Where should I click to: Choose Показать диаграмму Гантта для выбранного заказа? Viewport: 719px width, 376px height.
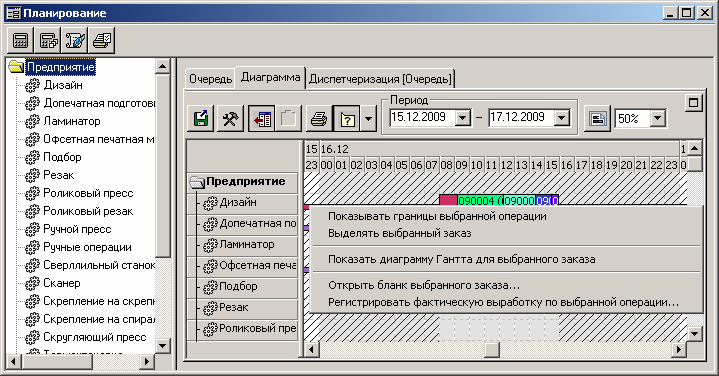point(462,259)
